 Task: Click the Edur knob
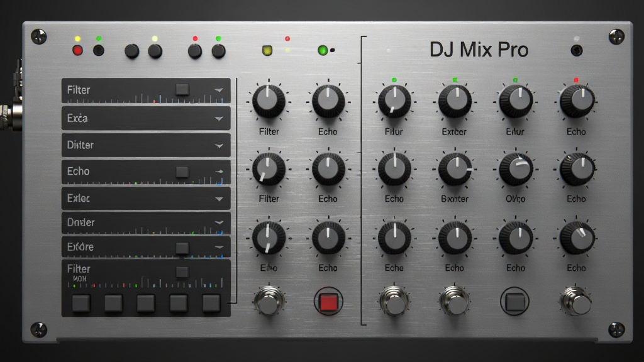516,101
